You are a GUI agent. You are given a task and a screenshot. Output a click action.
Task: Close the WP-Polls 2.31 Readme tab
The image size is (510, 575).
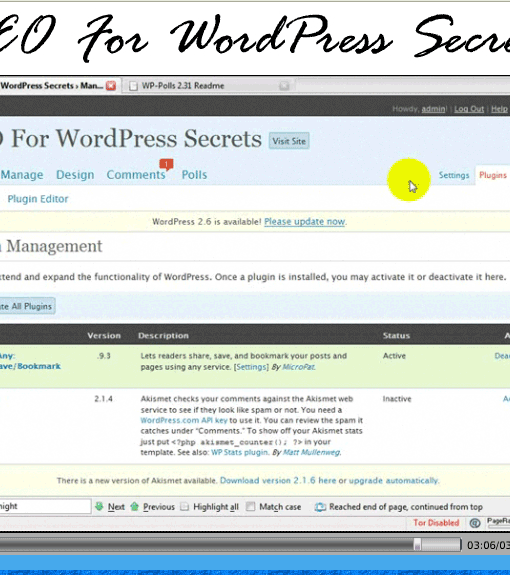[x=284, y=86]
